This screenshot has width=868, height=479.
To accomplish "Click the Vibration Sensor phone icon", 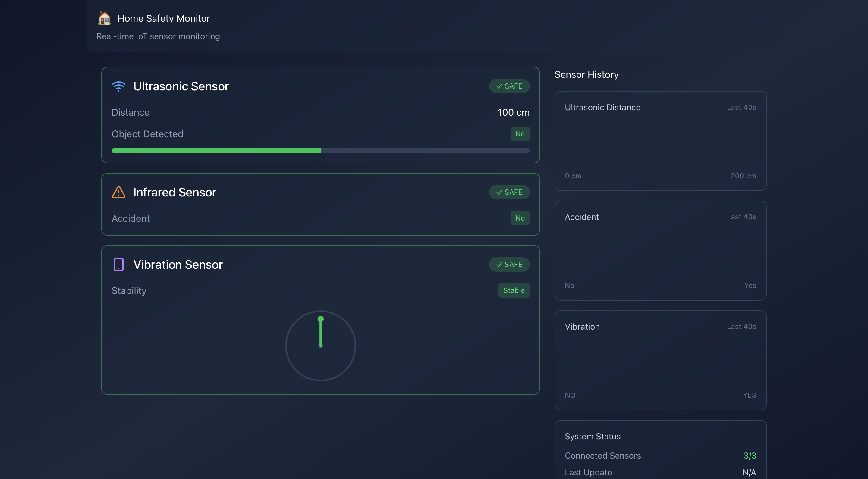I will pos(119,265).
